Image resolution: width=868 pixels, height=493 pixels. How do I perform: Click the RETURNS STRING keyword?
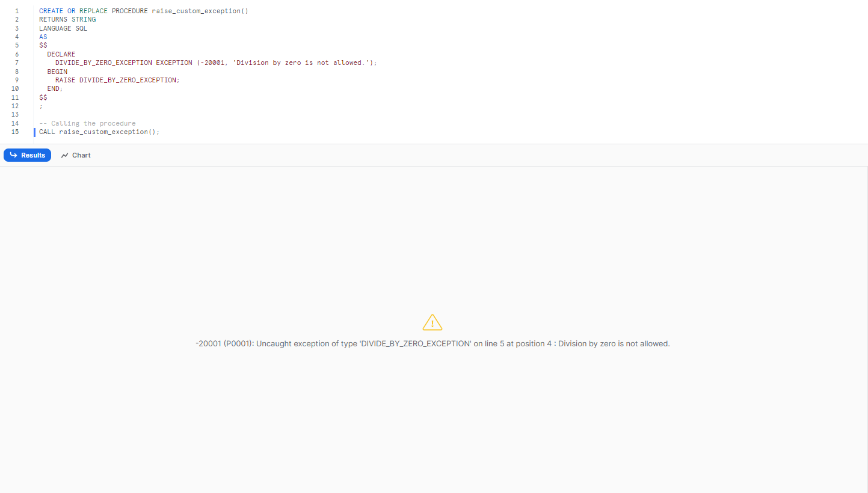pyautogui.click(x=67, y=19)
